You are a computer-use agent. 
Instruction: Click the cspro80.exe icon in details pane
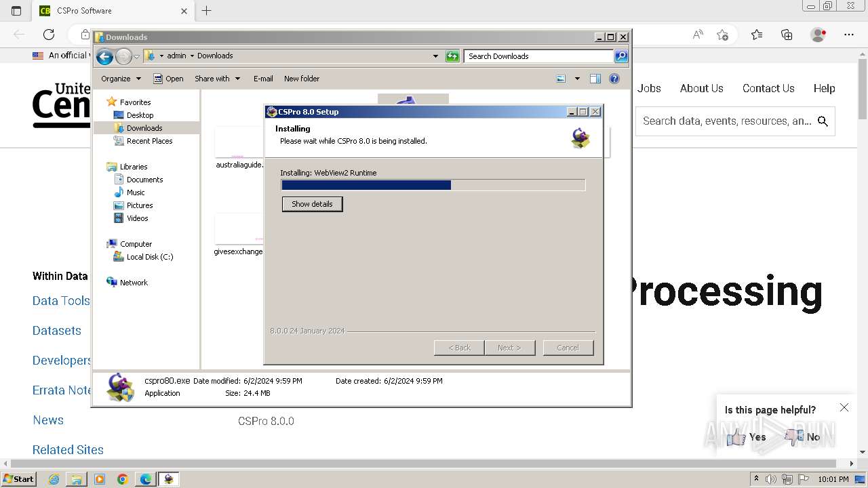(120, 387)
